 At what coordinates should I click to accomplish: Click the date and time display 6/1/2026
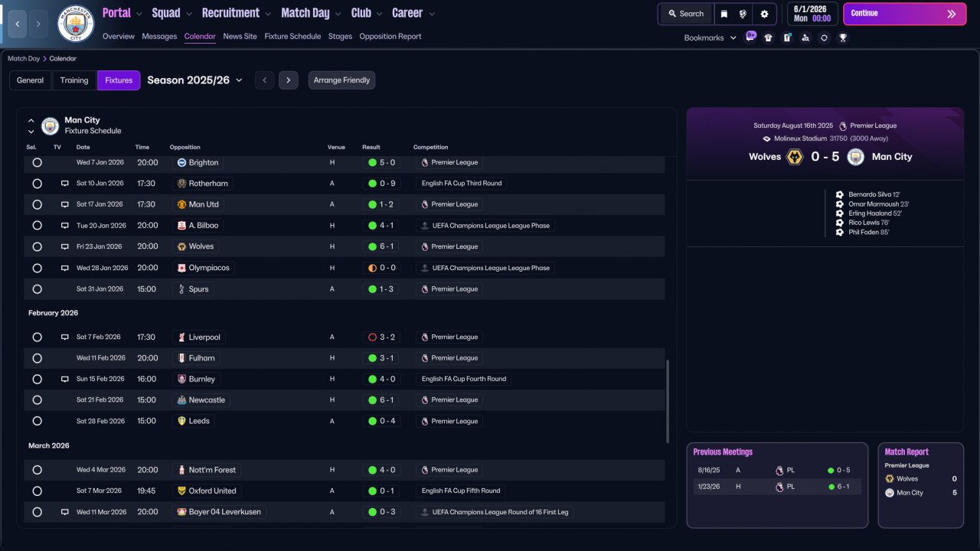pyautogui.click(x=811, y=14)
